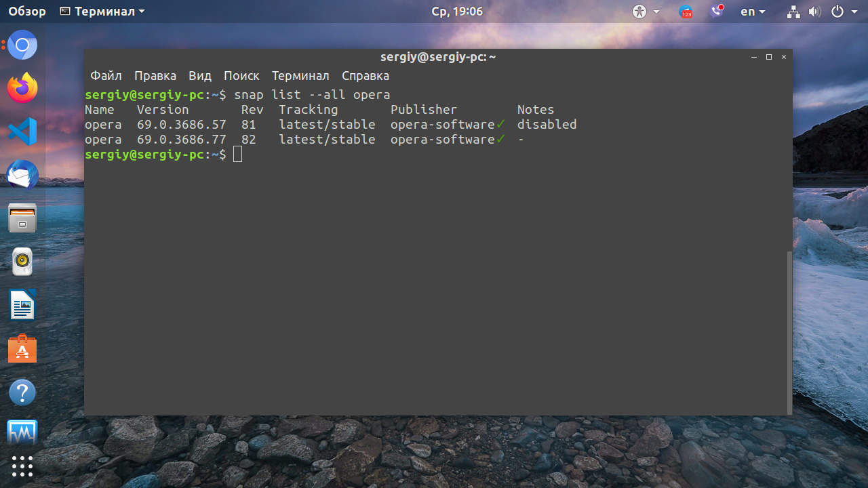Click the terminal title sergiy@sergiy-pc: ~
This screenshot has width=868, height=488.
coord(438,57)
